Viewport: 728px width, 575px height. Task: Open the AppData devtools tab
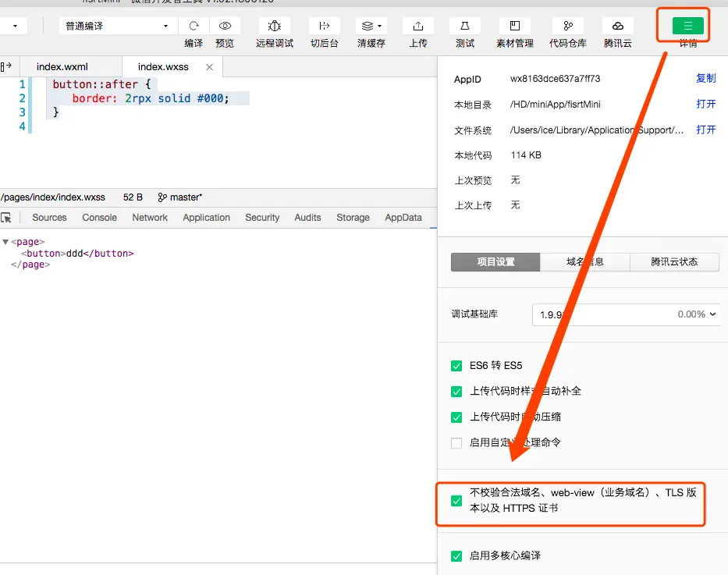(403, 218)
